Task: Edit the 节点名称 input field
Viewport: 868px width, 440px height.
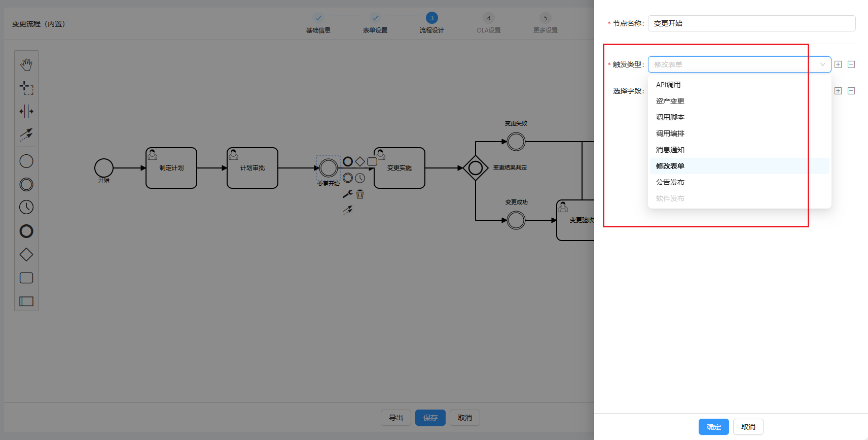Action: pyautogui.click(x=751, y=23)
